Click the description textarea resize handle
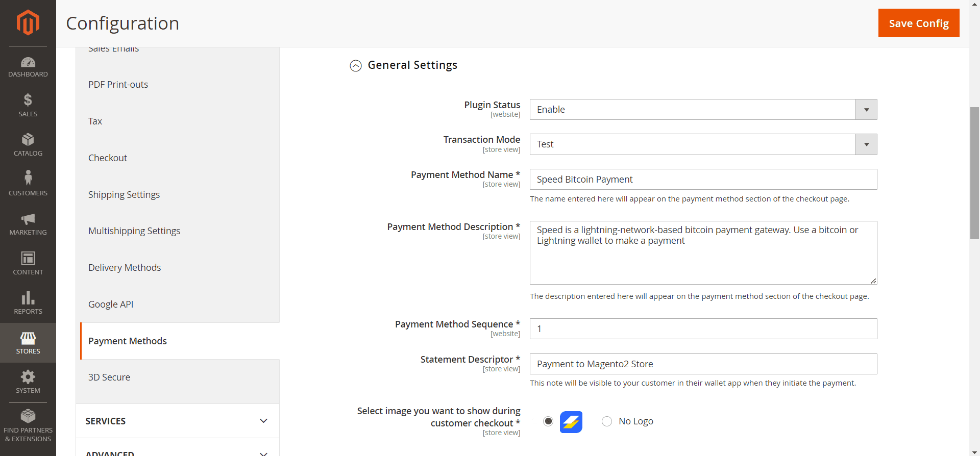Screen dimensions: 980x456 [x=873, y=281]
